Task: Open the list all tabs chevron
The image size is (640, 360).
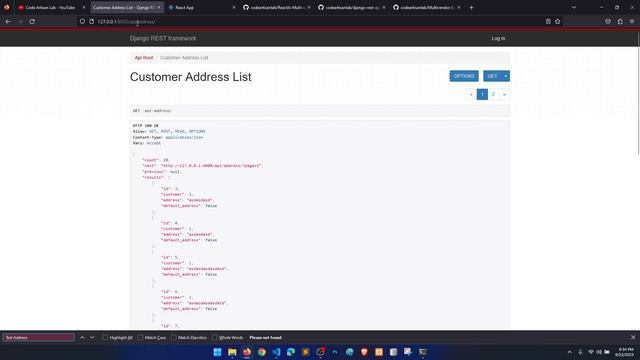Action: (573, 7)
